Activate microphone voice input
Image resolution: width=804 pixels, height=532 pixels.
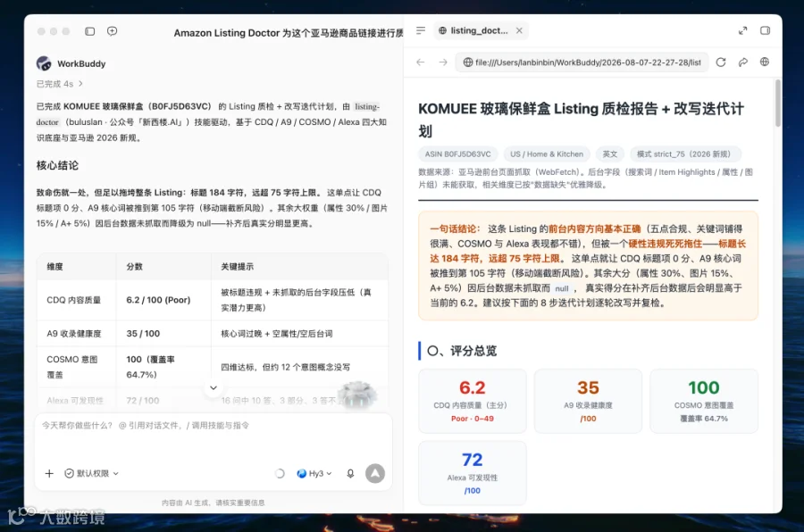coord(350,474)
